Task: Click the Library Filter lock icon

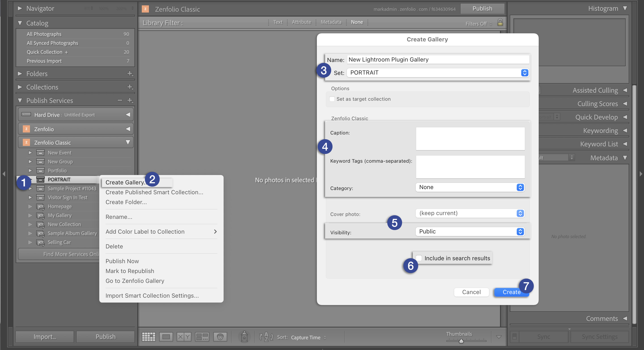Action: (500, 23)
